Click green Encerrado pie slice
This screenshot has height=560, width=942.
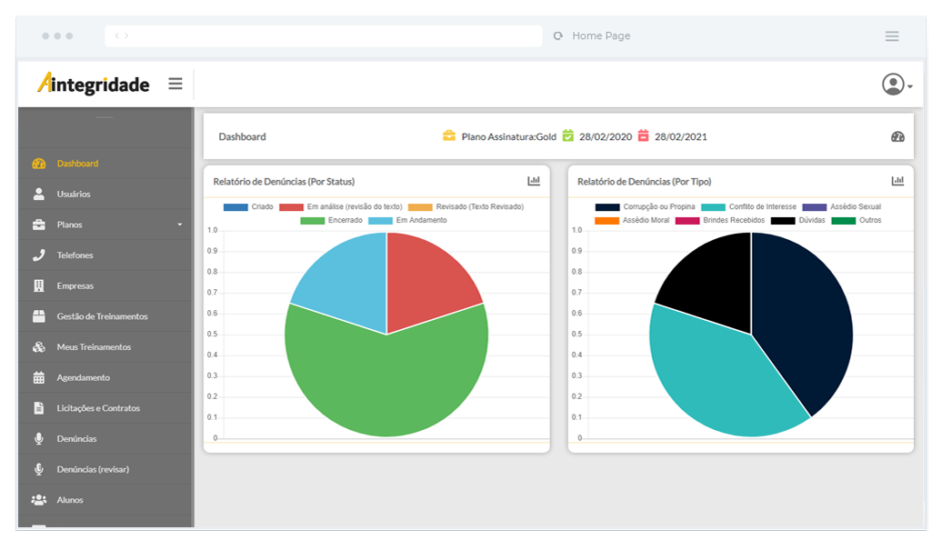tap(386, 385)
